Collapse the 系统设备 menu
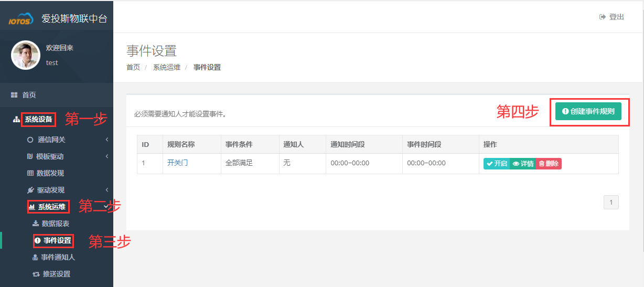Image resolution: width=644 pixels, height=287 pixels. click(38, 120)
